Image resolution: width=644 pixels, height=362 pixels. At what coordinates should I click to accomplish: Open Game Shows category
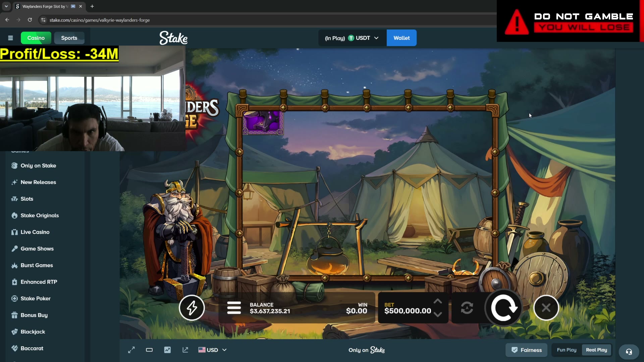(x=37, y=249)
